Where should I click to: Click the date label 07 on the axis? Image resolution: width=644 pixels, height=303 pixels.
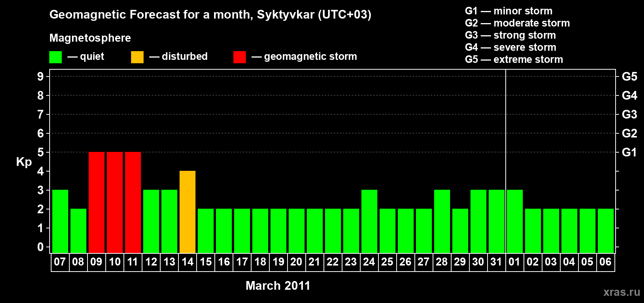click(60, 262)
